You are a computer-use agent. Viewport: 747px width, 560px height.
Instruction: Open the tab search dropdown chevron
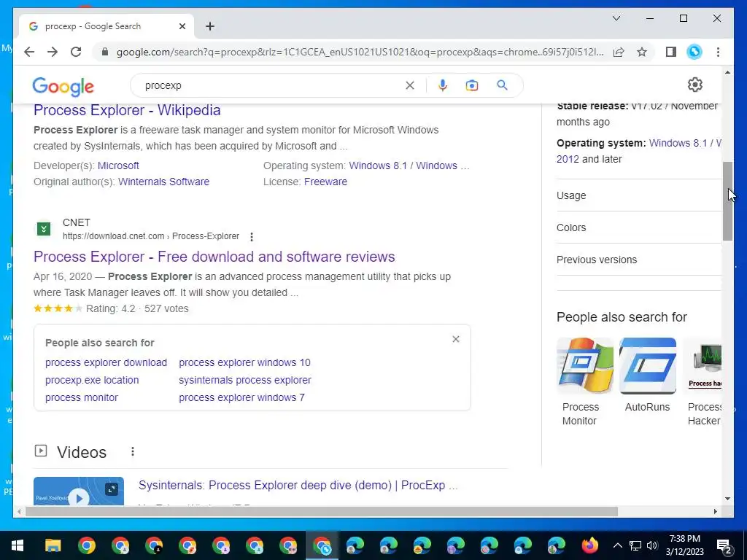pyautogui.click(x=616, y=18)
